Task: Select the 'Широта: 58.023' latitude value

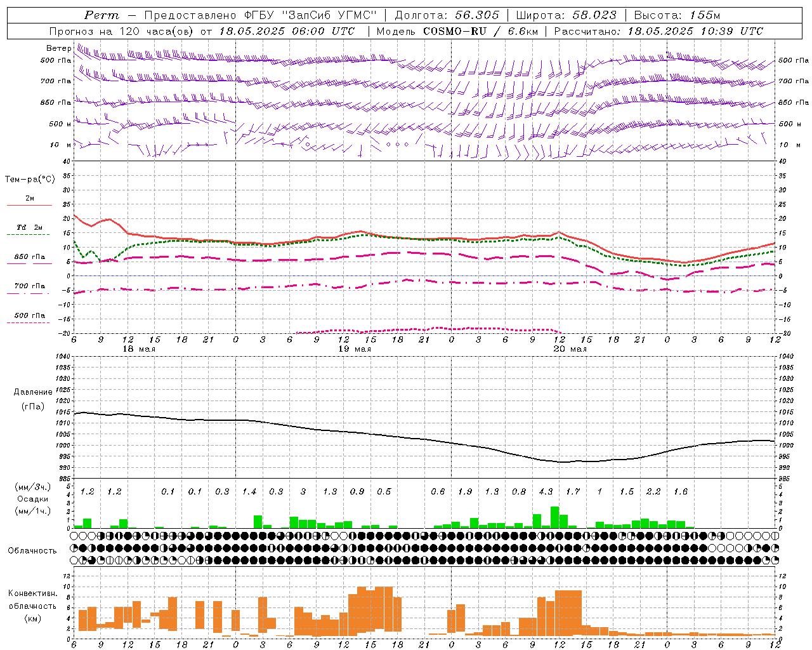Action: tap(566, 15)
